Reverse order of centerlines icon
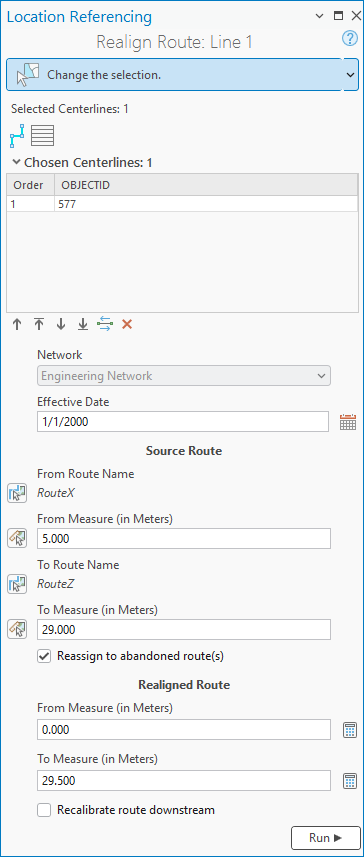 [104, 325]
